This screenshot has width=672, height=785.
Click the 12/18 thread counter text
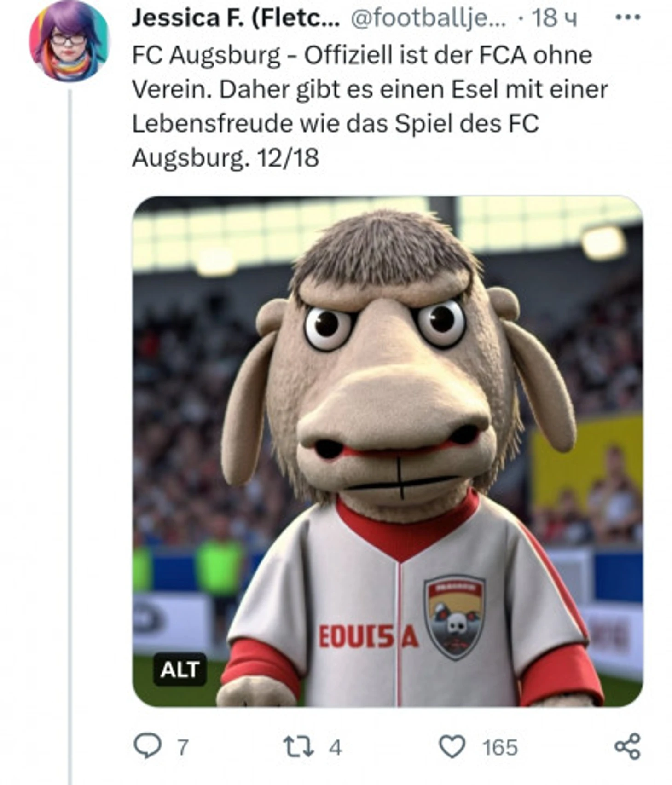[x=288, y=158]
